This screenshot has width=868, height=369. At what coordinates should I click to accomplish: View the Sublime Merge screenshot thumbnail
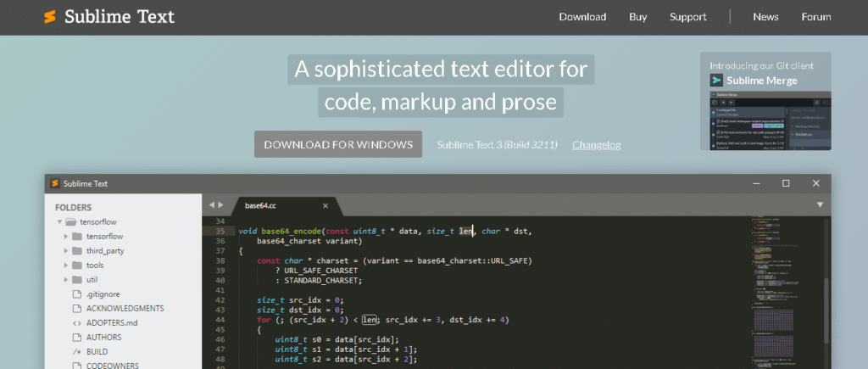771,120
